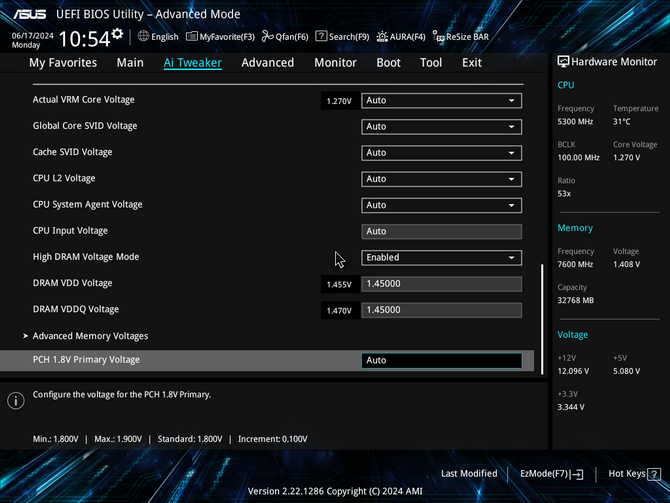
Task: Click Ratio 53x value
Action: [564, 194]
